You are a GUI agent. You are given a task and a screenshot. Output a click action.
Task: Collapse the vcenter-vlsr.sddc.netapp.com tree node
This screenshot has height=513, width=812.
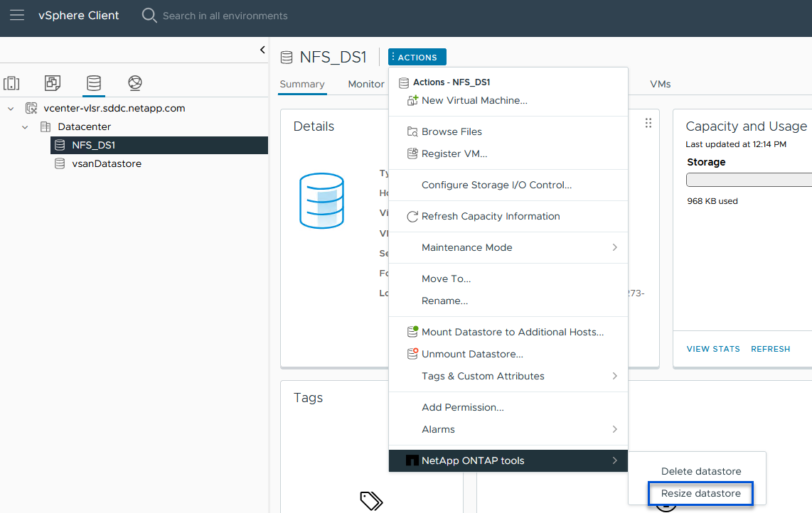[x=11, y=109]
